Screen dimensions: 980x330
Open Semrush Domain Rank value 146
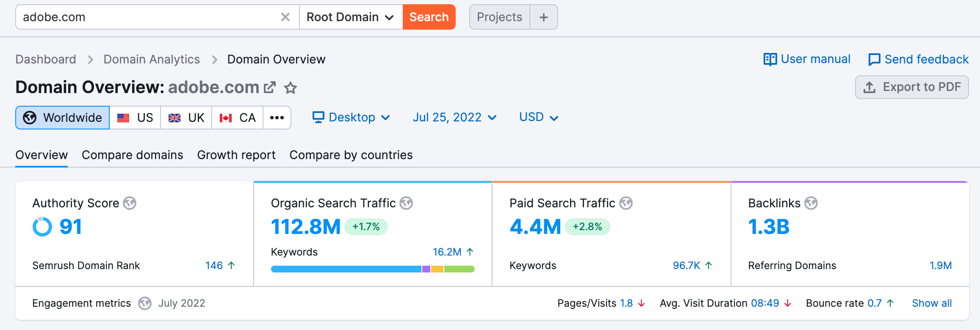[214, 265]
